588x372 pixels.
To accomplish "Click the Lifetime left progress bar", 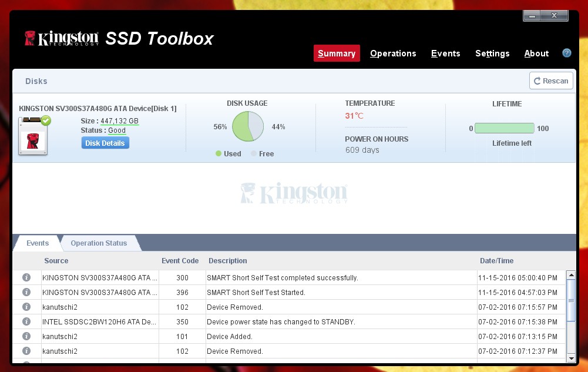I will [505, 128].
